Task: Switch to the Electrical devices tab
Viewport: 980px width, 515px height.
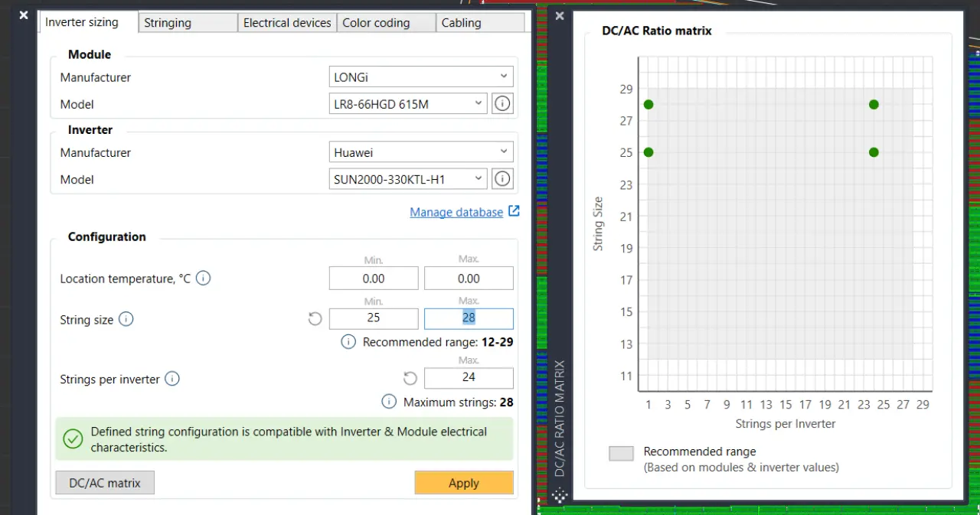Action: click(x=287, y=22)
